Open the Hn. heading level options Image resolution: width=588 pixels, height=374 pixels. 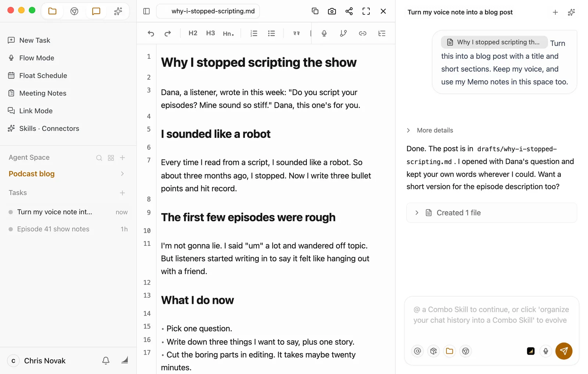(228, 33)
